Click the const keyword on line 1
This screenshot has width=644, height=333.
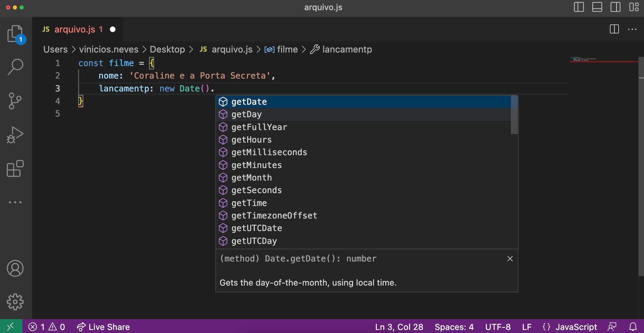[91, 63]
